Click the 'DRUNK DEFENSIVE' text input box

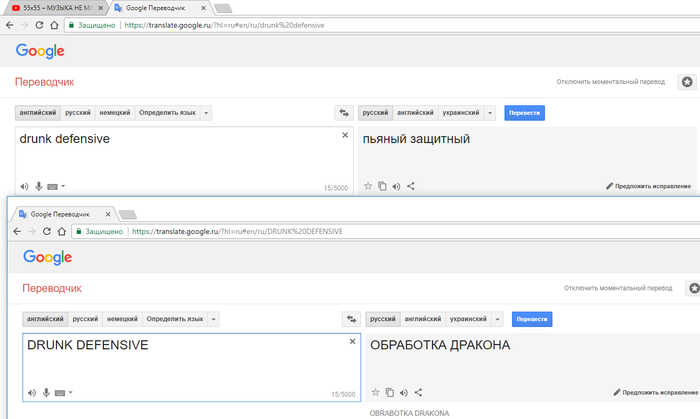[x=180, y=360]
